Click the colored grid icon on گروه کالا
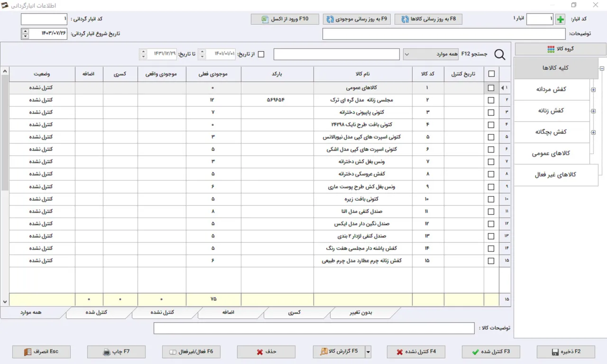 [x=551, y=49]
